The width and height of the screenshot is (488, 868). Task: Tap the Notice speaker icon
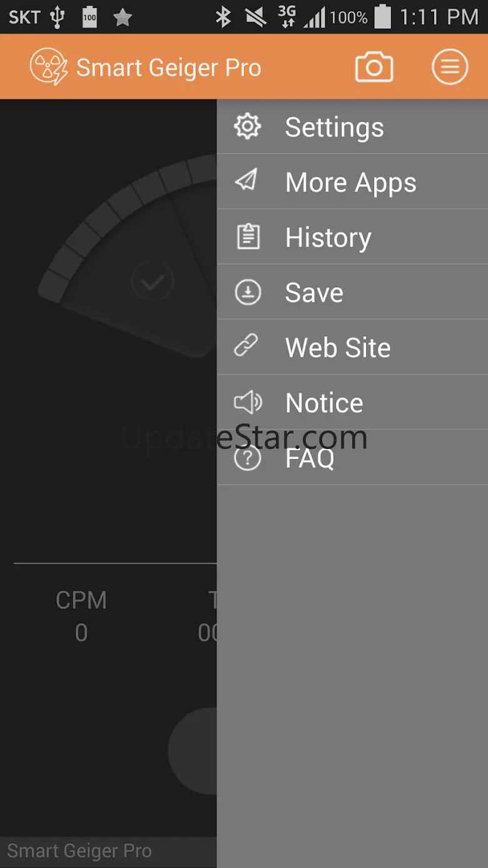[x=248, y=403]
